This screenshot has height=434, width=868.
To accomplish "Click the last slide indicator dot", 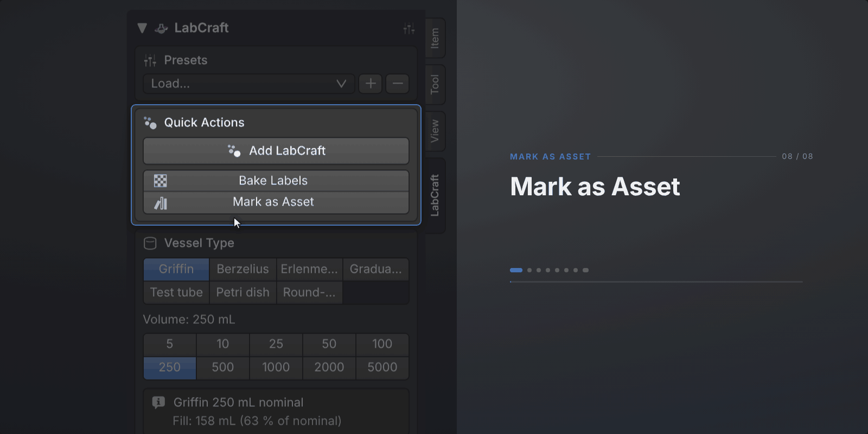I will [585, 270].
